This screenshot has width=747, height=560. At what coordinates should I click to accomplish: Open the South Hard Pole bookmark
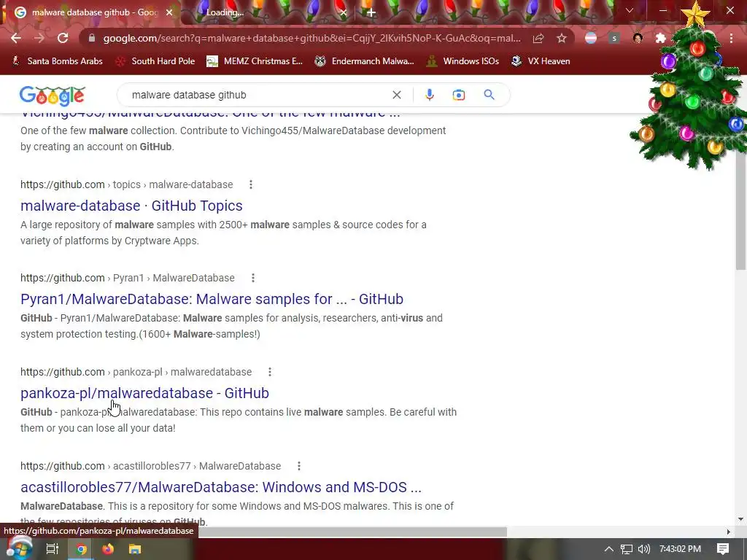click(155, 61)
